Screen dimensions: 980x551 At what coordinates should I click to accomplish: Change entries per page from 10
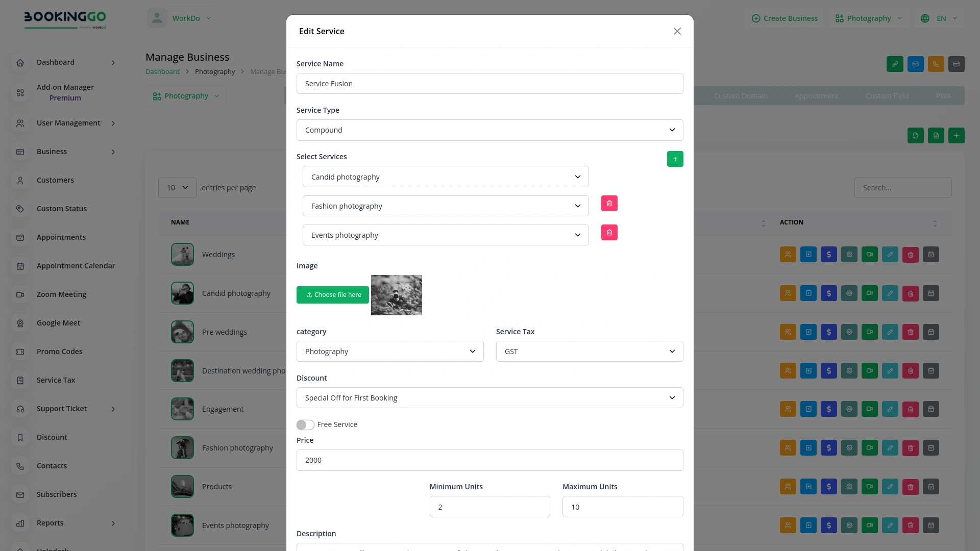tap(177, 187)
